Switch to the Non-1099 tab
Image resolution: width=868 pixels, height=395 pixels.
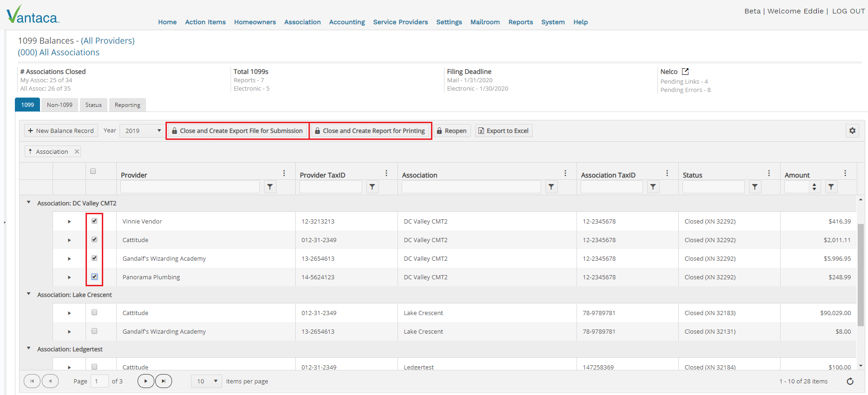pyautogui.click(x=60, y=105)
